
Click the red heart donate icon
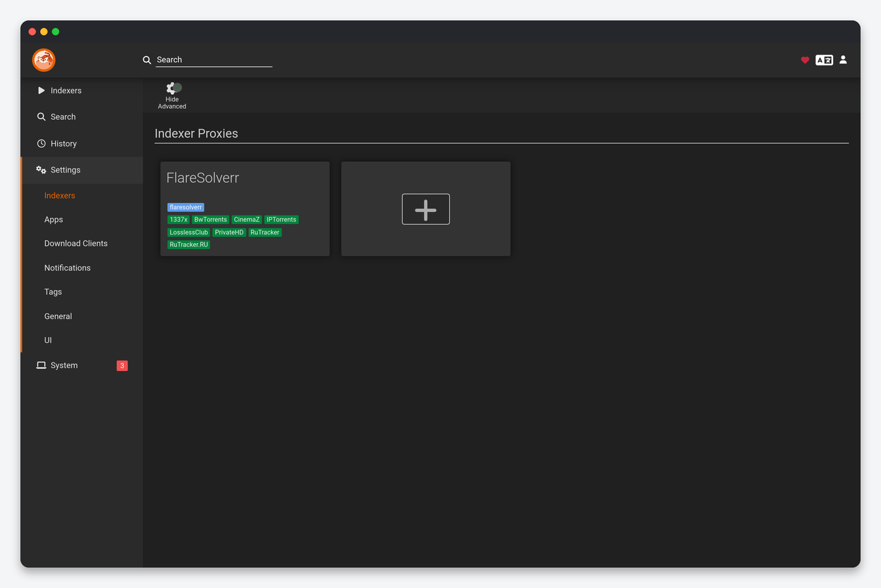pyautogui.click(x=805, y=60)
